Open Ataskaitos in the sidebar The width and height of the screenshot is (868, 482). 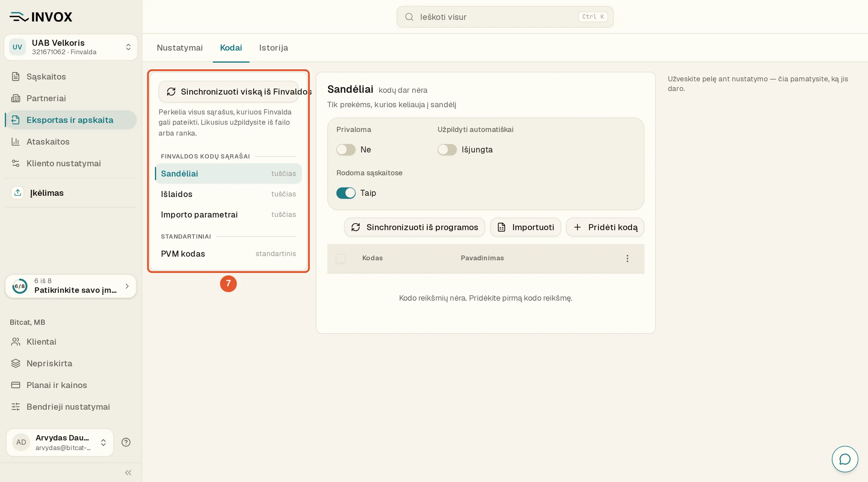(71, 142)
